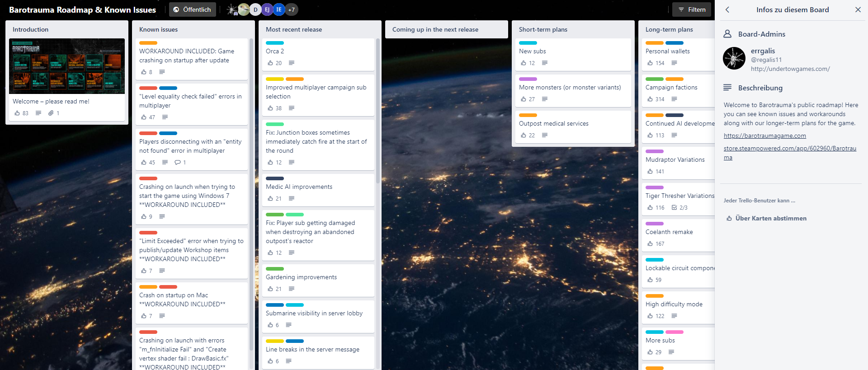The height and width of the screenshot is (370, 868).
Task: Click the thumbs-up icon on Medic AI improvements card
Action: 270,199
